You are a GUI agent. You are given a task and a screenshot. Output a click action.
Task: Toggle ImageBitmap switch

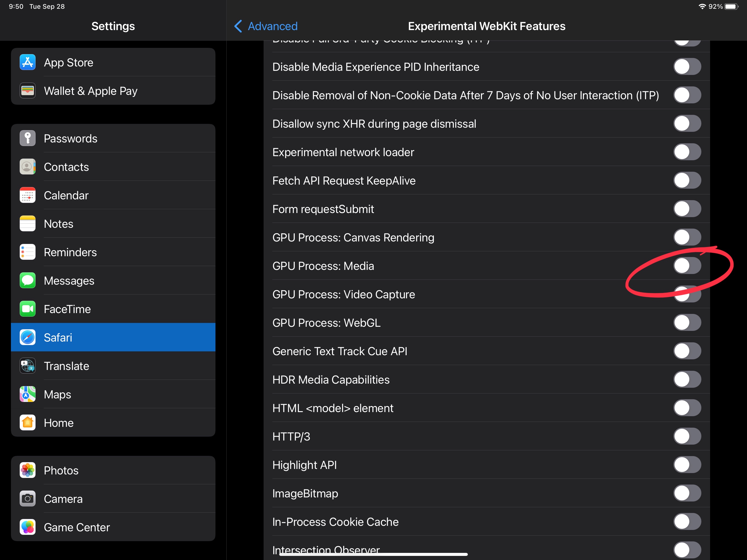(687, 493)
